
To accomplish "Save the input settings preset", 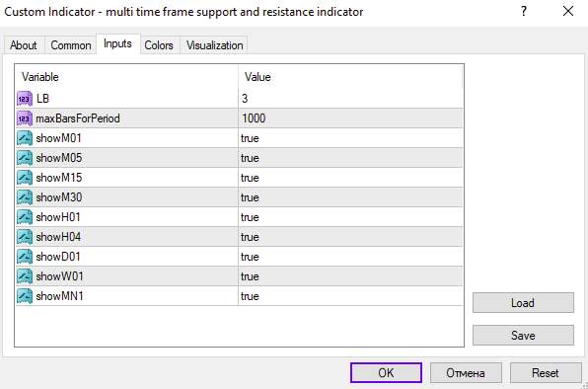I will coord(523,335).
